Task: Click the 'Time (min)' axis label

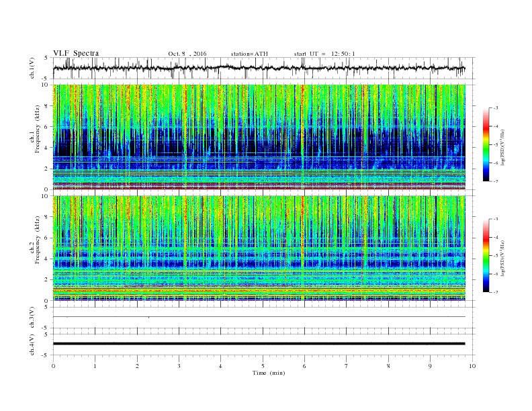Action: point(269,373)
